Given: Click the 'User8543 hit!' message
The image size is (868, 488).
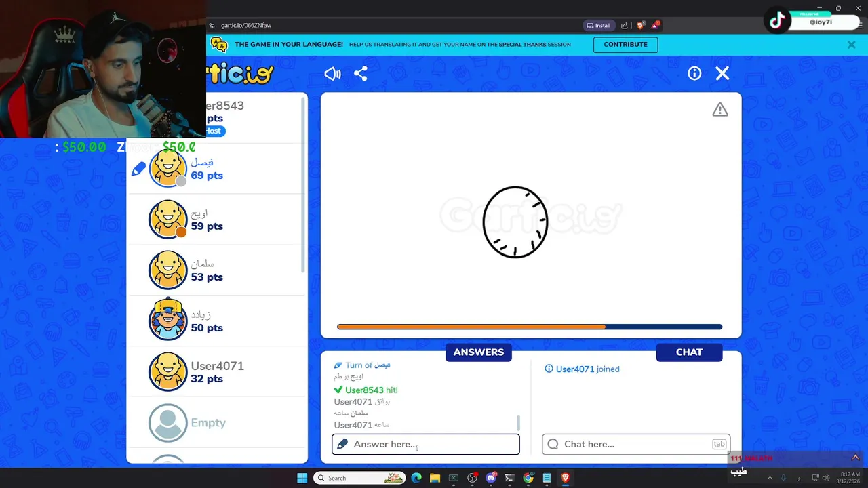Looking at the screenshot, I should tap(366, 390).
